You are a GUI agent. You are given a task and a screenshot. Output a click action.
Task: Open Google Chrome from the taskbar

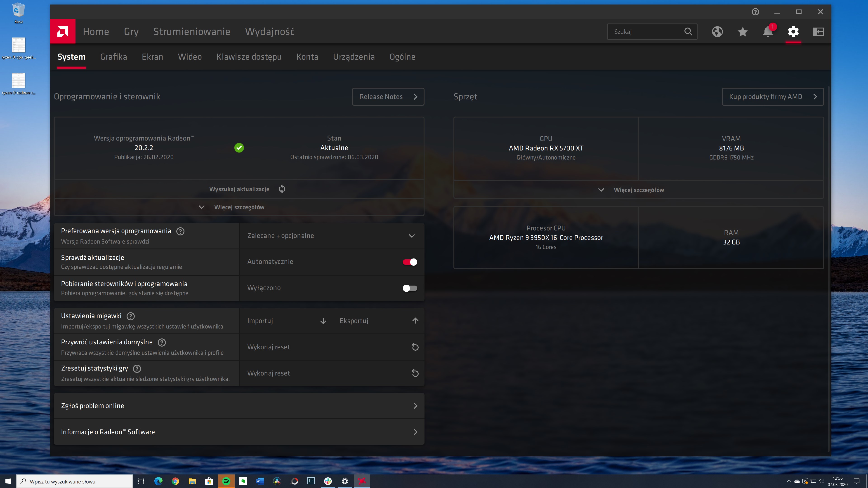175,481
